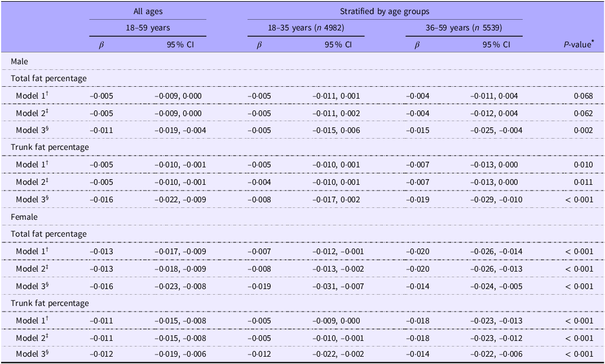Click the 'Stratified by age groups' header
The width and height of the screenshot is (605, 364).
[385, 12]
